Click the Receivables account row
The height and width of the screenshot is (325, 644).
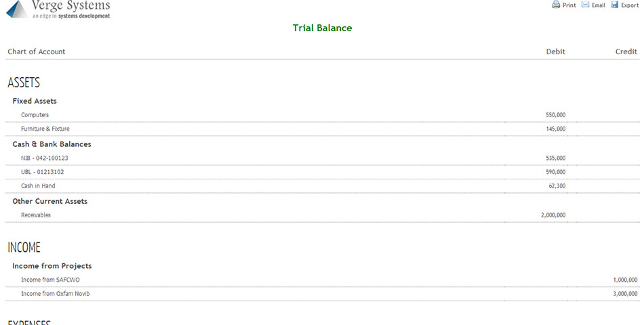click(36, 215)
